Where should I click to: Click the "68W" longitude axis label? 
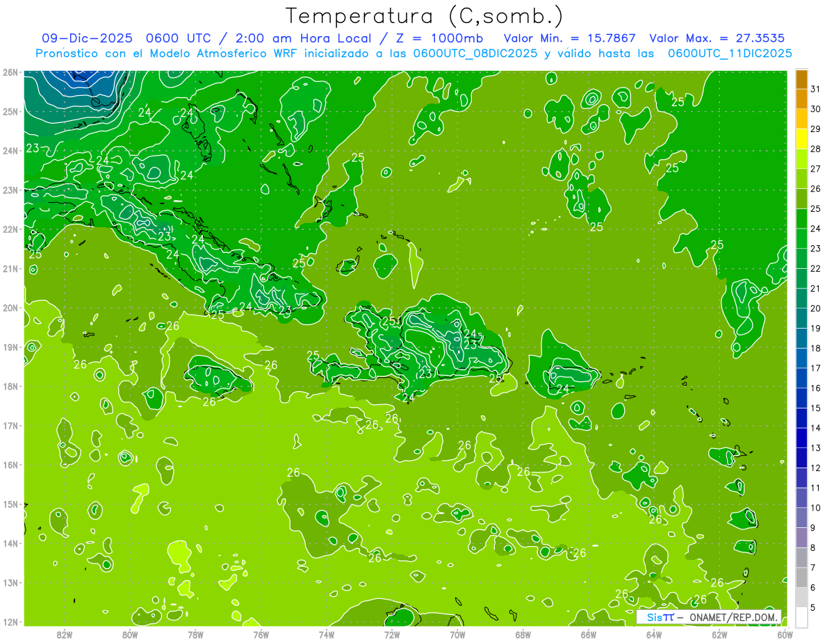[523, 634]
